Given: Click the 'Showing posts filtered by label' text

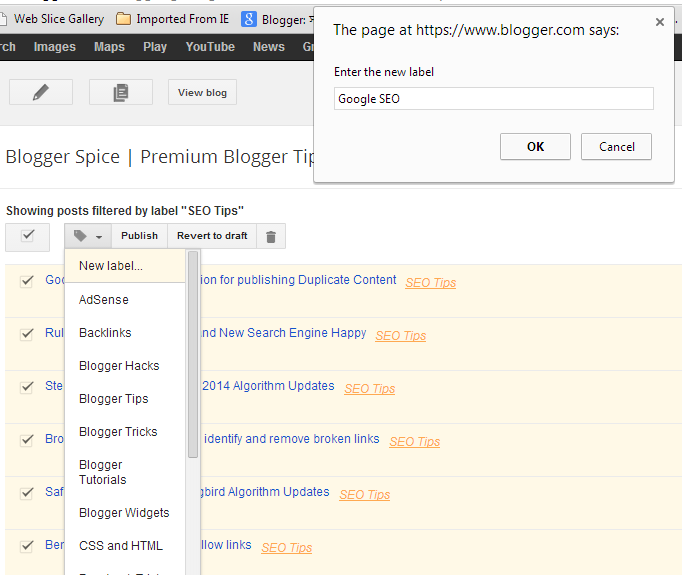Looking at the screenshot, I should click(125, 211).
